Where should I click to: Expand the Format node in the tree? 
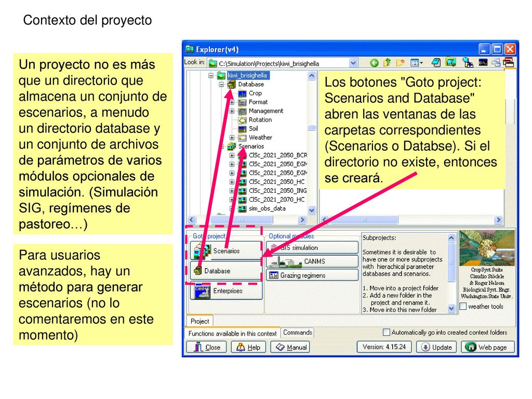coord(232,102)
